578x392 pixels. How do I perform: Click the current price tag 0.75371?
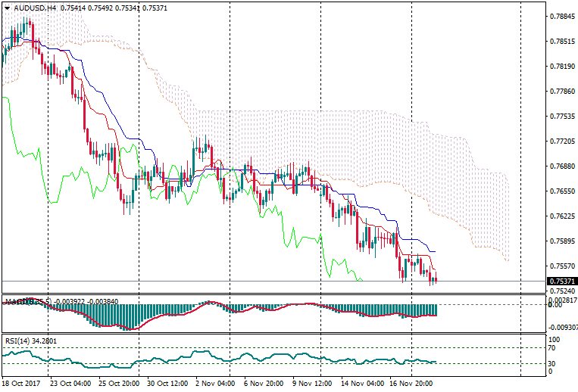coord(561,282)
